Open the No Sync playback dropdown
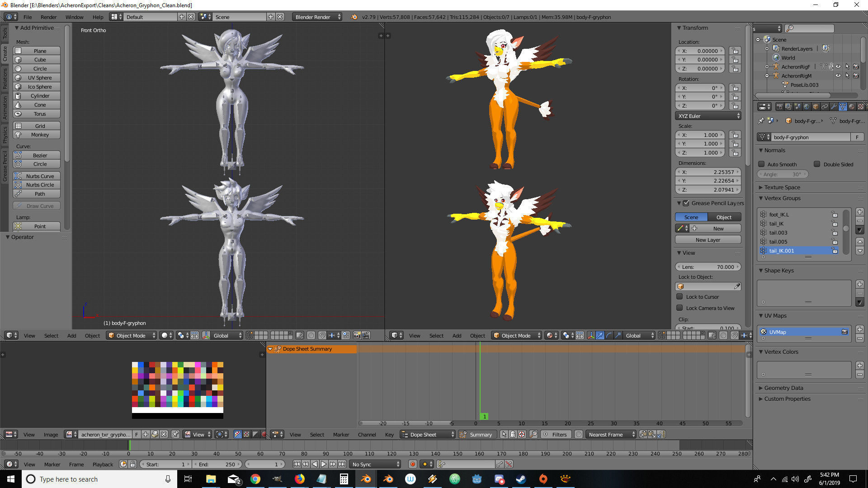 point(376,464)
